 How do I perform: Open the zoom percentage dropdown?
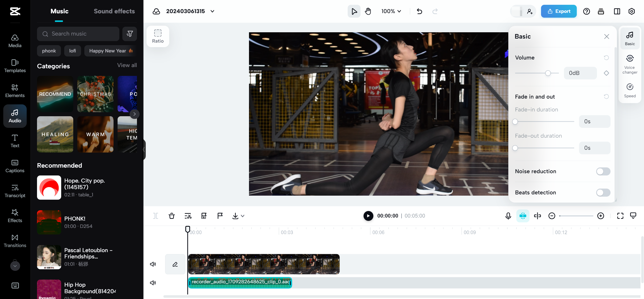click(391, 11)
